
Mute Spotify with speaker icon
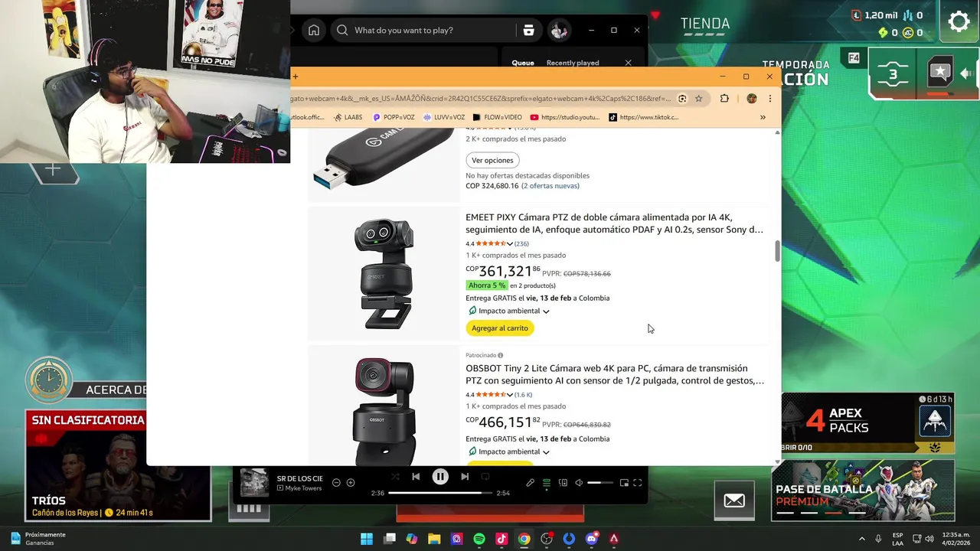click(x=579, y=483)
